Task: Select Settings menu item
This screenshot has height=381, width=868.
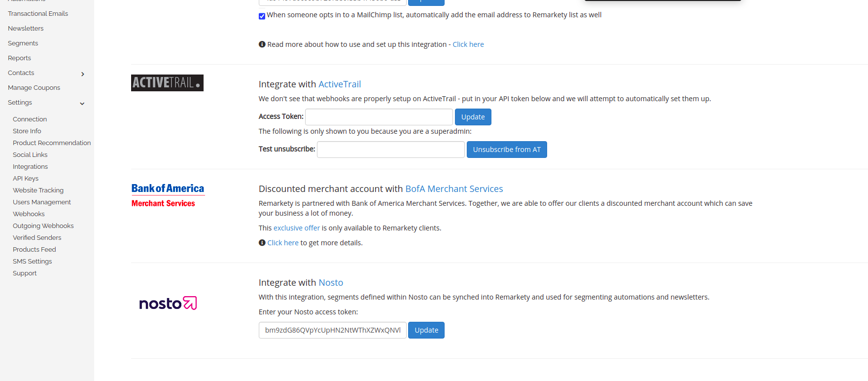Action: click(20, 103)
